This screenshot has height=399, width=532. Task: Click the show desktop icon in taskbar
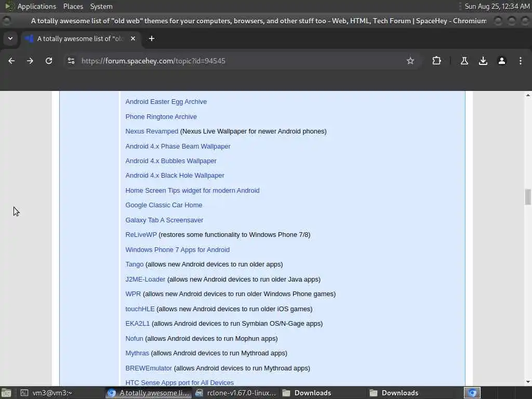point(6,393)
